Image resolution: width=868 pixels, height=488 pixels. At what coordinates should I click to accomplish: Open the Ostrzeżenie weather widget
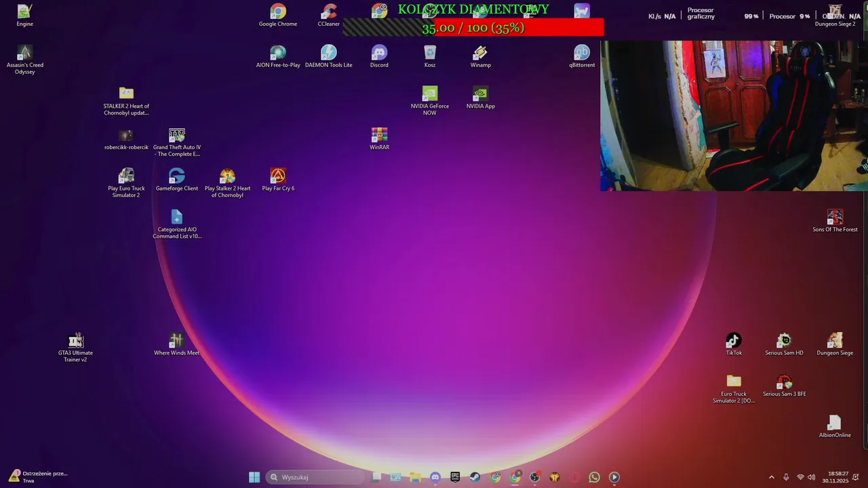pyautogui.click(x=38, y=477)
